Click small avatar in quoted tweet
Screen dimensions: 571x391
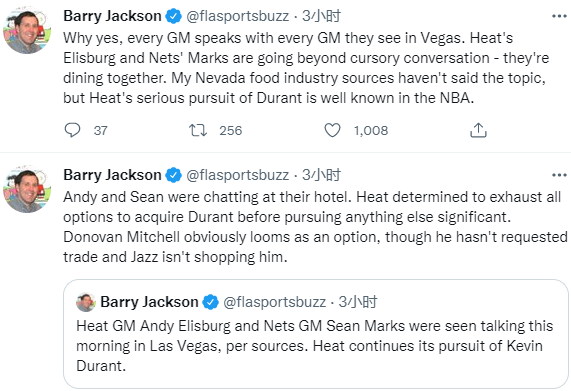(86, 302)
